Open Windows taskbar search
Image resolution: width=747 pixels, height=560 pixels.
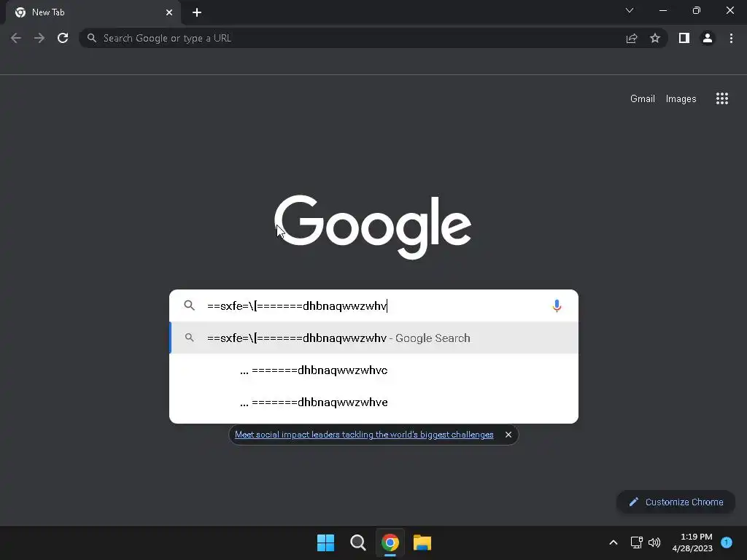[357, 542]
